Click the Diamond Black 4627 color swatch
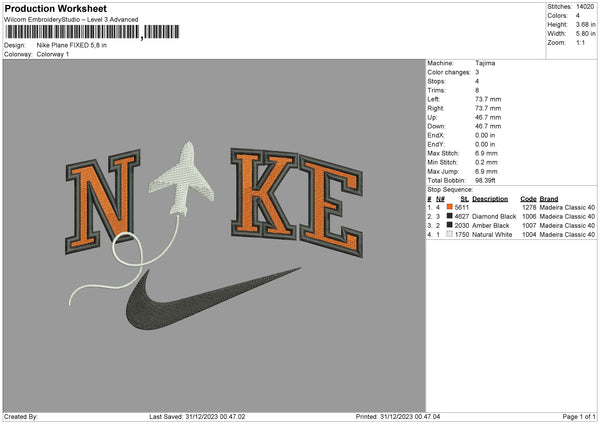Screen dimensions: 600x424 (449, 216)
